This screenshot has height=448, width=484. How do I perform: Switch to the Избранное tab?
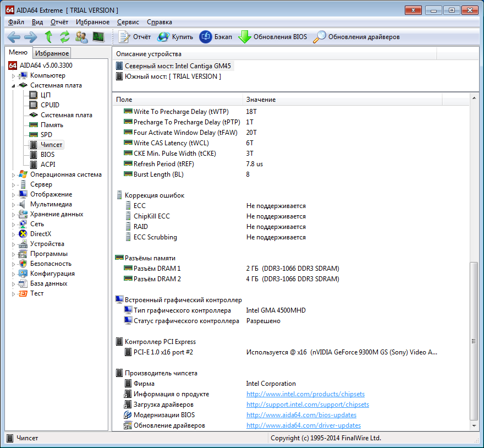[x=52, y=53]
